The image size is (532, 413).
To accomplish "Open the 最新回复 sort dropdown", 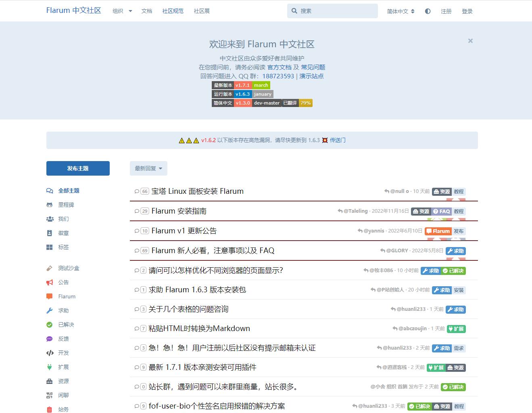I will 148,168.
